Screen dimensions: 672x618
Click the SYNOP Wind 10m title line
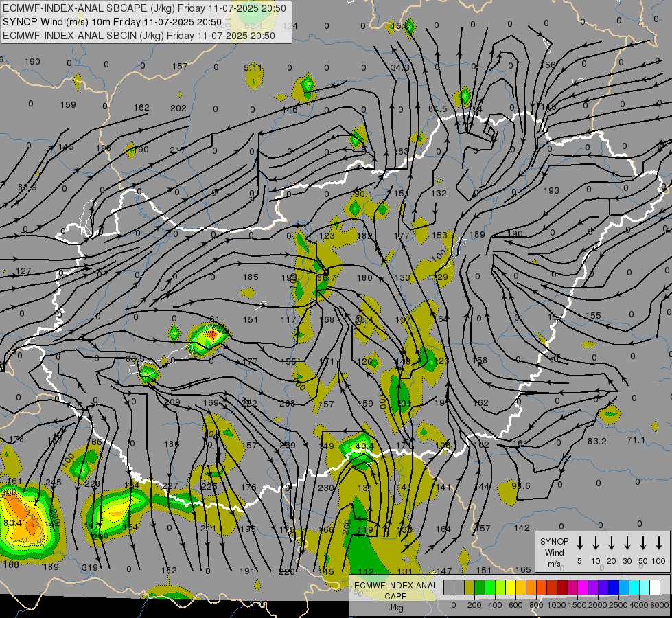[113, 22]
